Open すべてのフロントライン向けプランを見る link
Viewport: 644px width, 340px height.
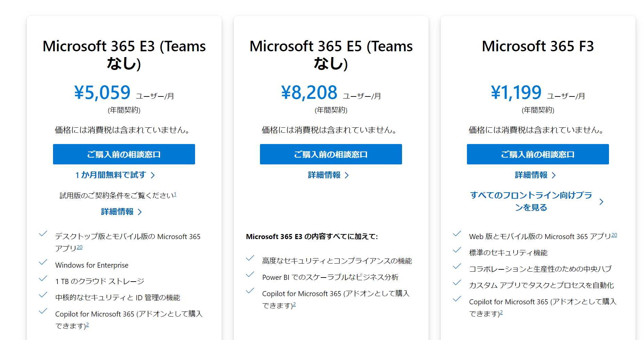pos(531,201)
